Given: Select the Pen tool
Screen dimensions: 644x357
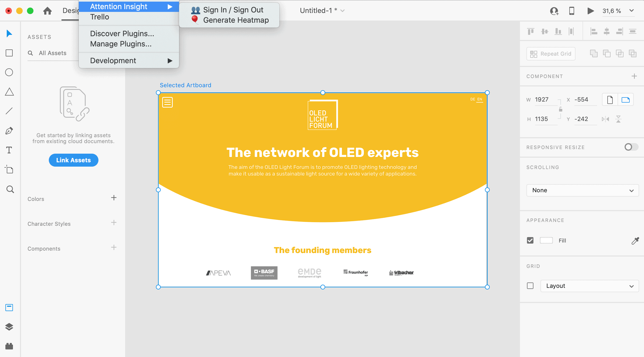Looking at the screenshot, I should [9, 131].
